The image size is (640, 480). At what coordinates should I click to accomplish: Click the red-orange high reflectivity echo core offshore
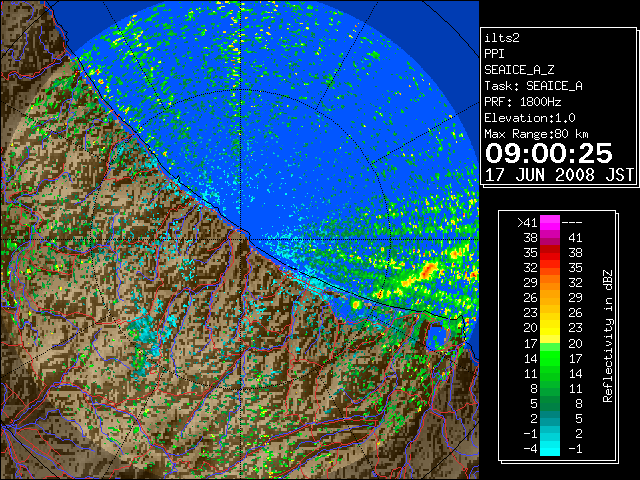(428, 270)
